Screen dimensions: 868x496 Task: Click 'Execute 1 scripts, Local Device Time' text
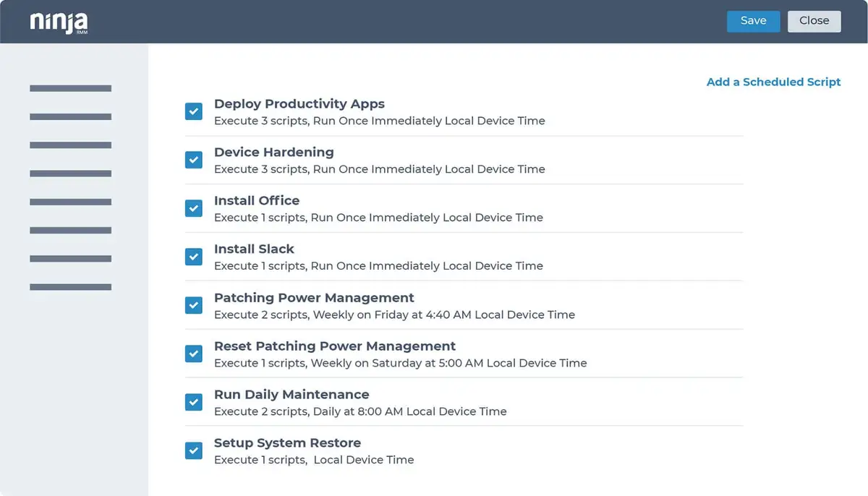coord(314,460)
